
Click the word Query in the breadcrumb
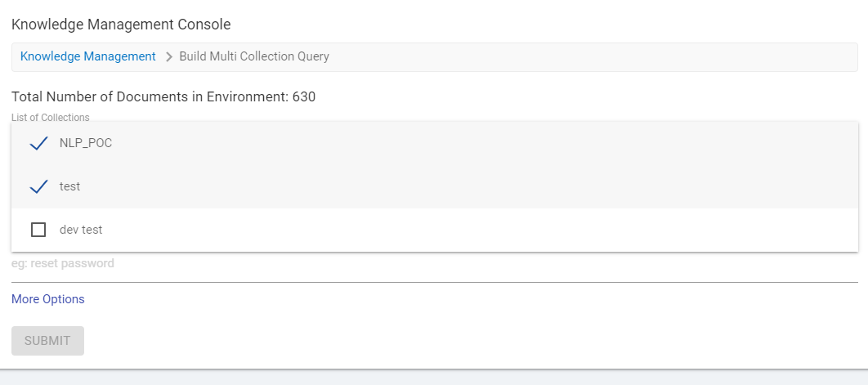pyautogui.click(x=312, y=56)
